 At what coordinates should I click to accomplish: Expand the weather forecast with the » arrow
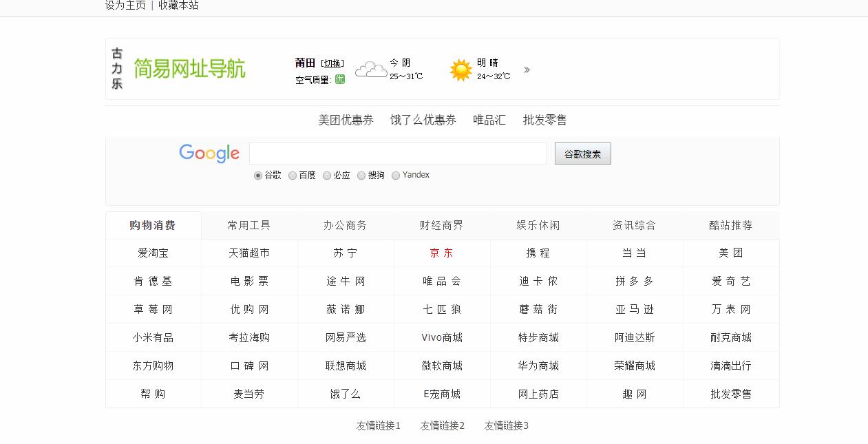pyautogui.click(x=527, y=69)
